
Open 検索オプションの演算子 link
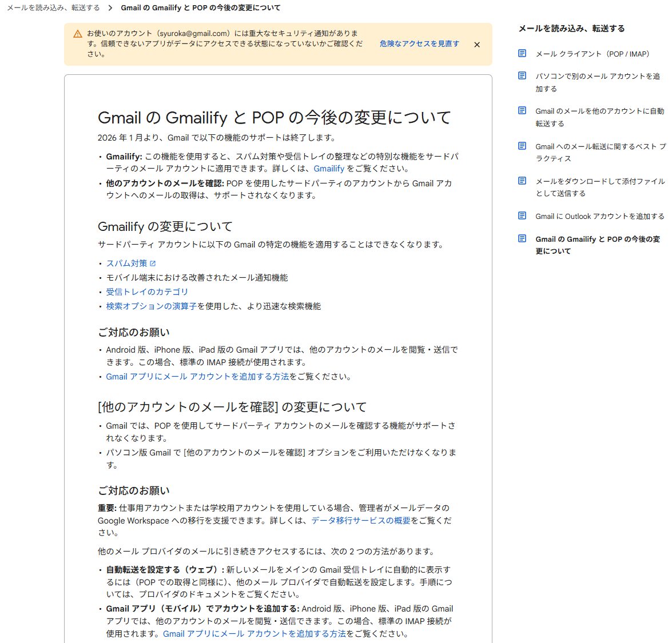152,306
